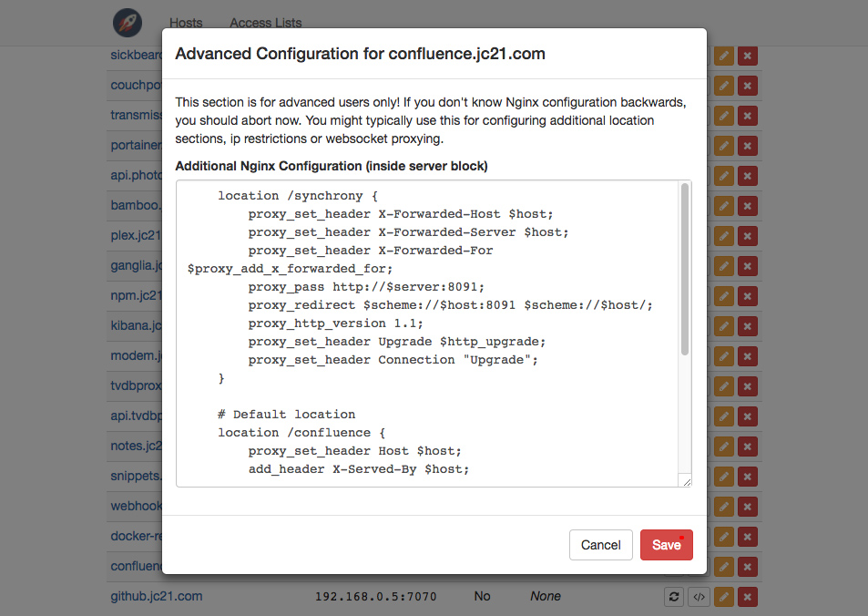This screenshot has width=868, height=616.
Task: Click pencil edit icon in the plex row
Action: [724, 236]
